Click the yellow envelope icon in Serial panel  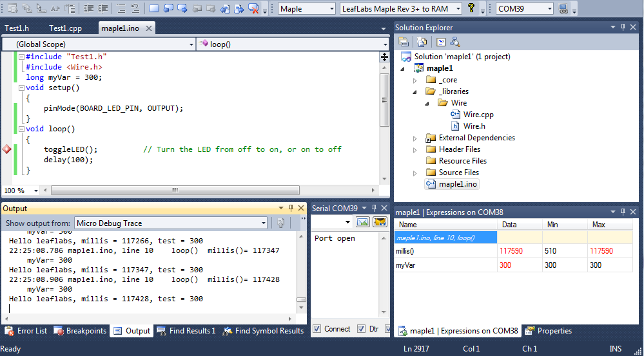pyautogui.click(x=380, y=222)
